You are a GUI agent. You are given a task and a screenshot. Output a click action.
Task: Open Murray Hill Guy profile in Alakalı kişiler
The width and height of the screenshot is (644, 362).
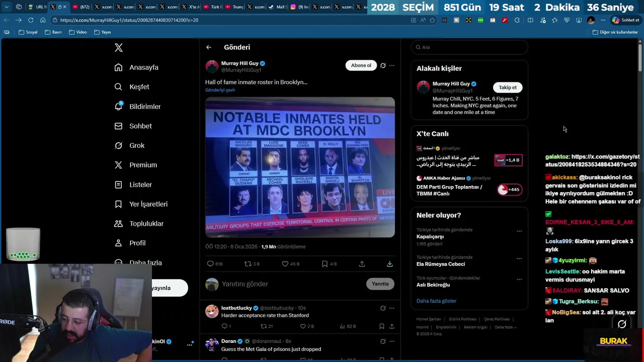(x=451, y=84)
